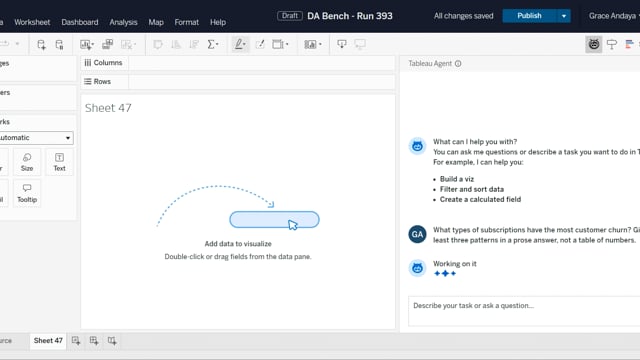Screen dimensions: 640x360
Task: Click the info icon next to Tableau Agent
Action: point(458,64)
